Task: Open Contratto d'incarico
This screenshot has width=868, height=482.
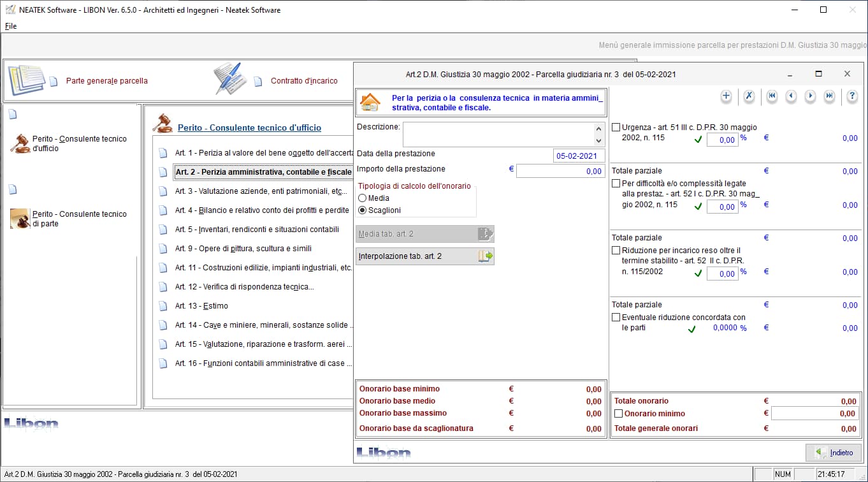Action: (304, 81)
